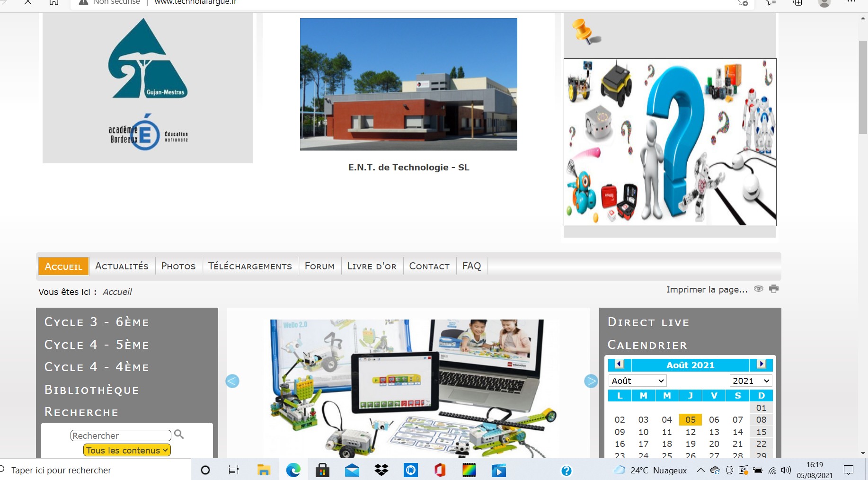Screen dimensions: 868x480
Task: Click scrollbar down arrow
Action: (863, 453)
